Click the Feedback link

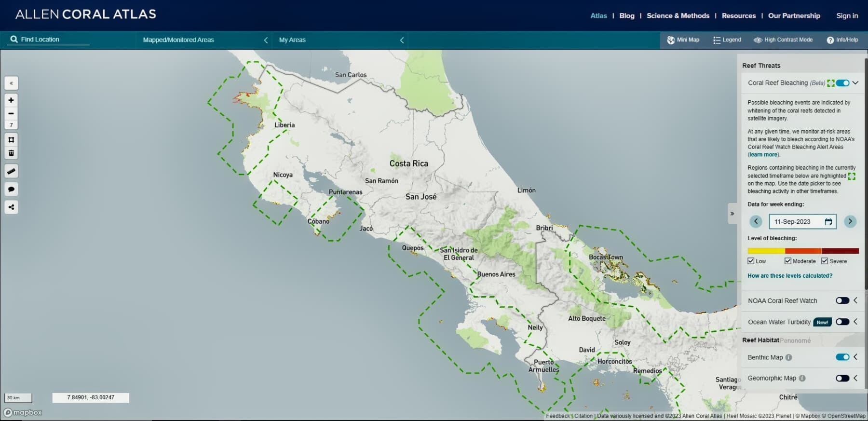[x=558, y=416]
